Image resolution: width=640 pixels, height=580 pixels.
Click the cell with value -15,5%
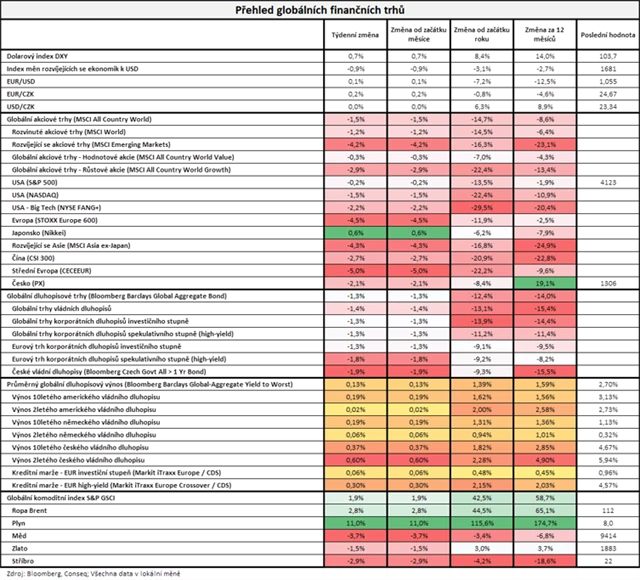pyautogui.click(x=545, y=371)
